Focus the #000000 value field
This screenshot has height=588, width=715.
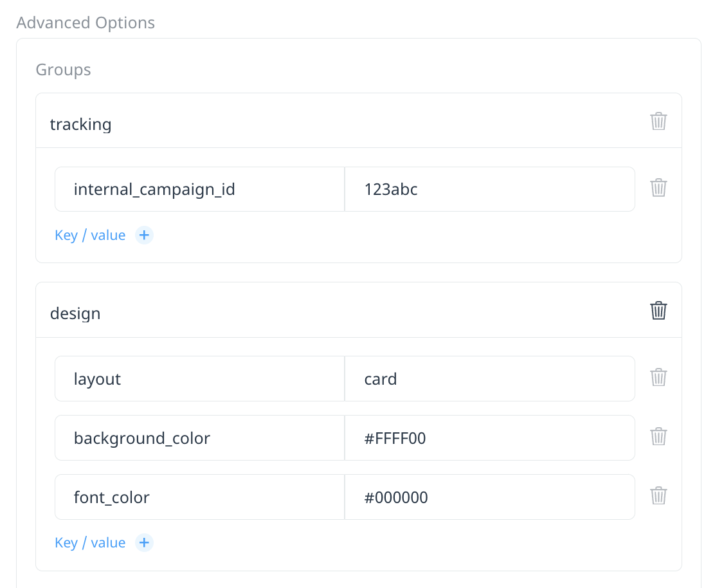click(x=490, y=497)
